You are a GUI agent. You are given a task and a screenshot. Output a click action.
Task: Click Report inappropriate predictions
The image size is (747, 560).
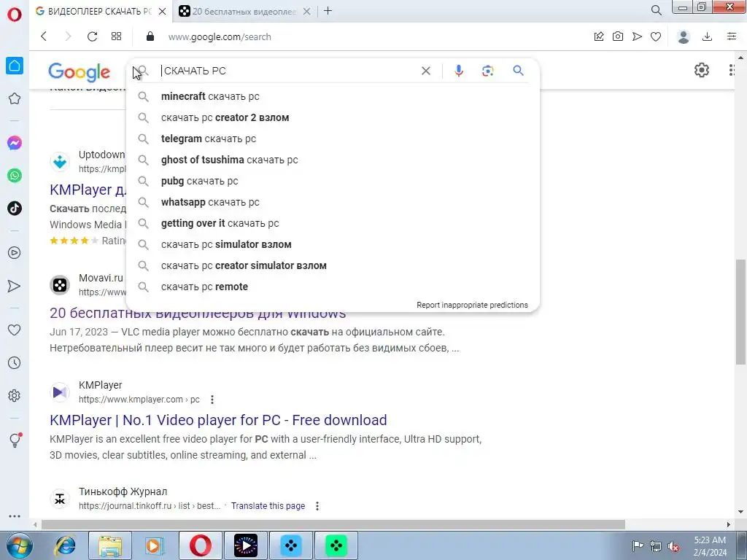pyautogui.click(x=472, y=305)
